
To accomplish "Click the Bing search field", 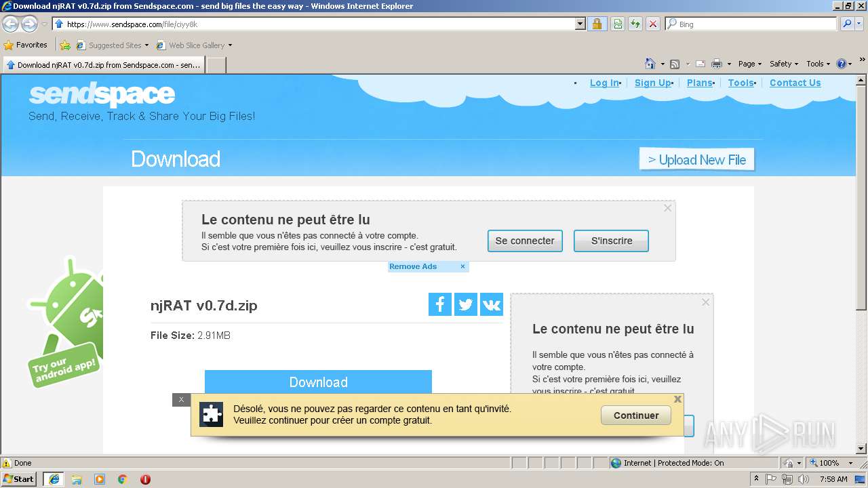I will pos(751,24).
